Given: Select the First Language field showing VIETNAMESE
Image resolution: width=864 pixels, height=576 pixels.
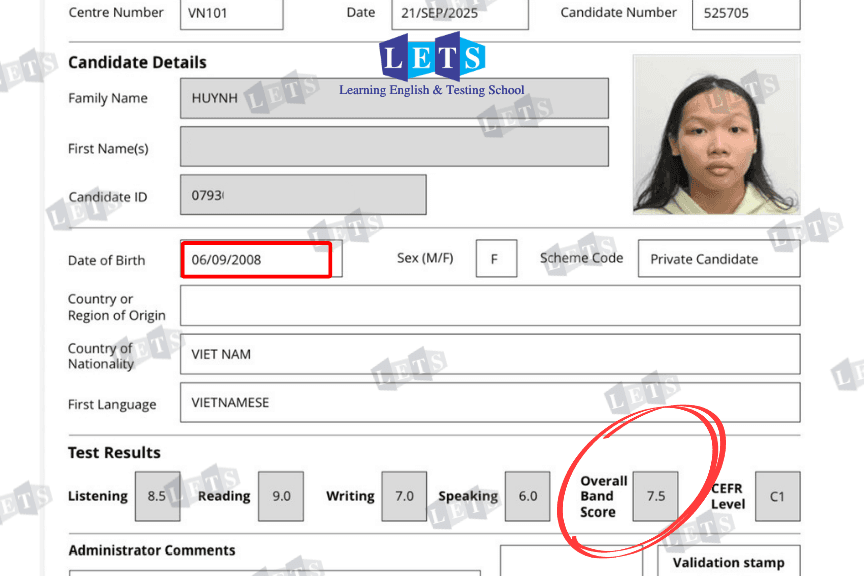Looking at the screenshot, I should (489, 402).
